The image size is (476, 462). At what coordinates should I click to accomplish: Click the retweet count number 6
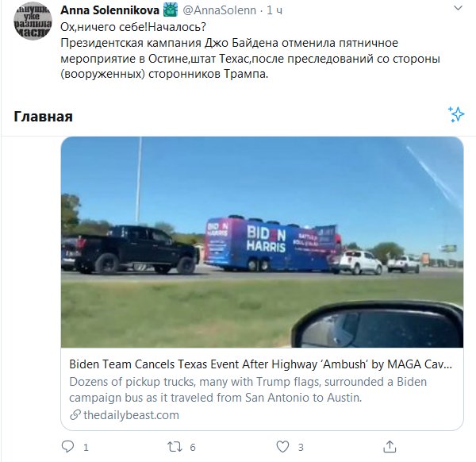(193, 448)
